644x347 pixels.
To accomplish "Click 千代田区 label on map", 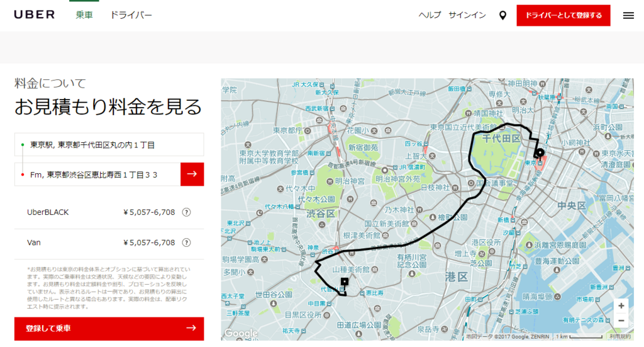I will (x=501, y=139).
